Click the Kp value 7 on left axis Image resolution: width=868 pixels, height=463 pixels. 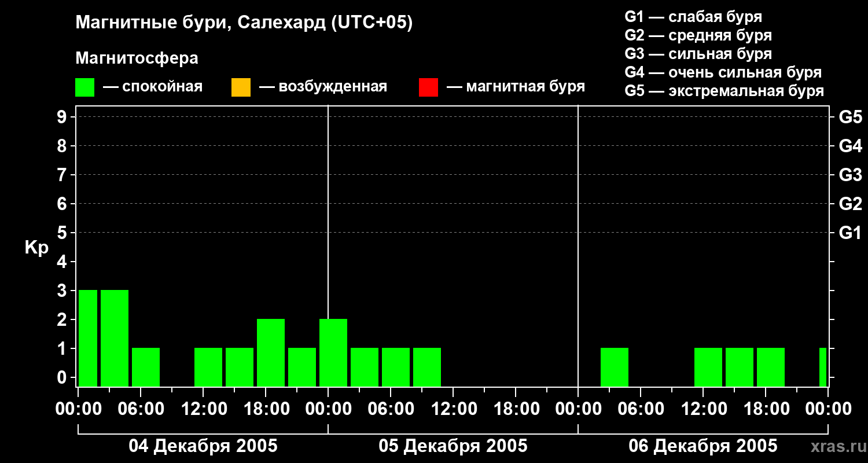(x=62, y=175)
